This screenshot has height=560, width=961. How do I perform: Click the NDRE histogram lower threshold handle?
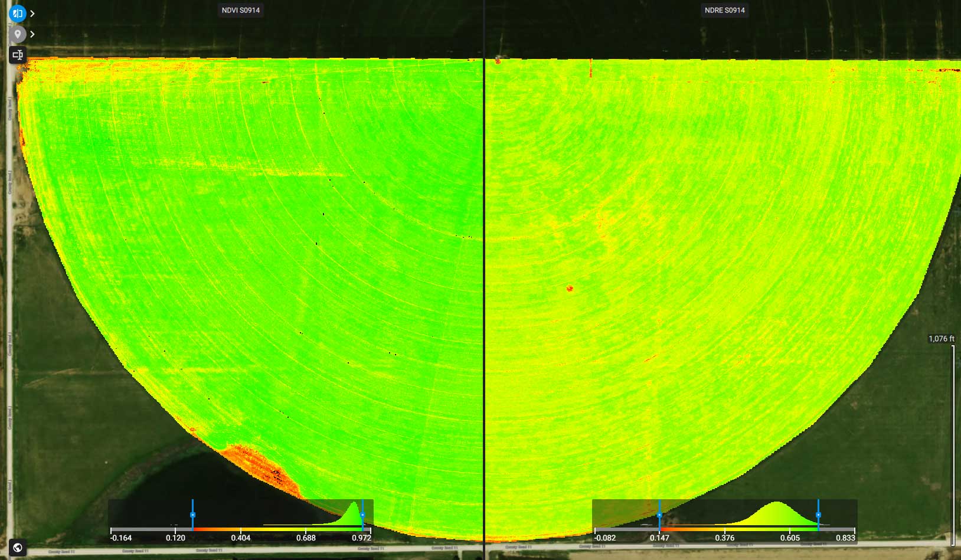pyautogui.click(x=659, y=515)
